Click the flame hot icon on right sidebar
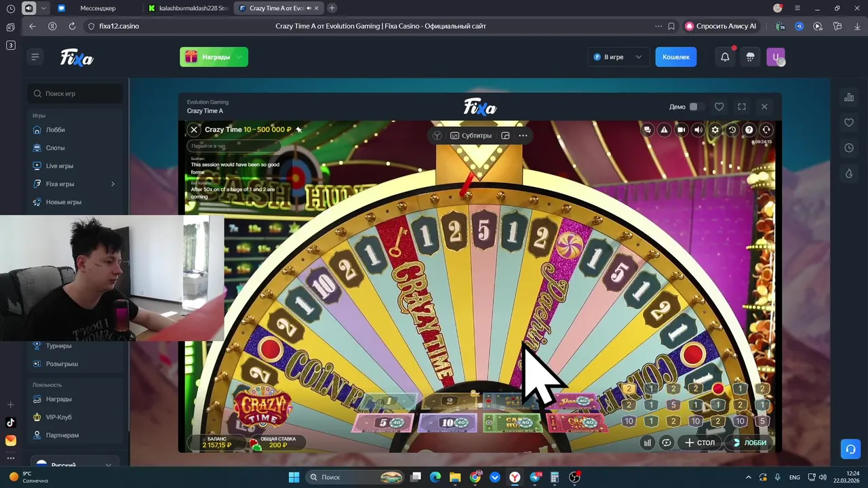Screen dimensions: 868x488 tap(849, 174)
